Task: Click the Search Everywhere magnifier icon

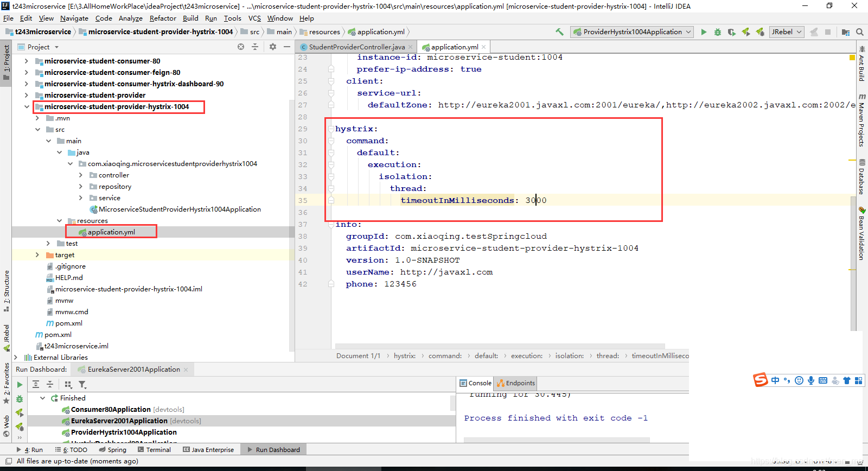Action: (x=860, y=32)
